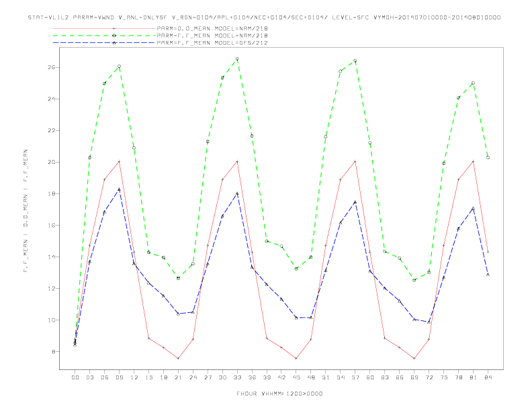
Task: Click y-axis tick label 18
Action: point(52,193)
